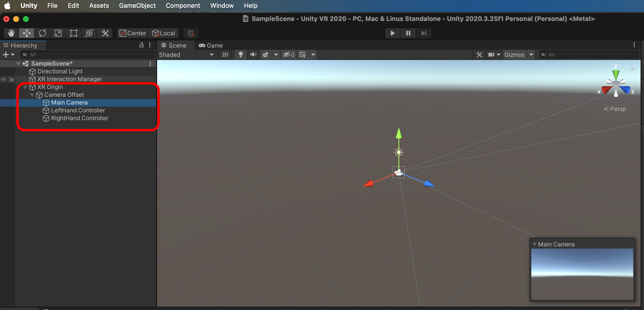Image resolution: width=644 pixels, height=310 pixels.
Task: Toggle XR Interaction Manager visibility eye
Action: tap(3, 79)
